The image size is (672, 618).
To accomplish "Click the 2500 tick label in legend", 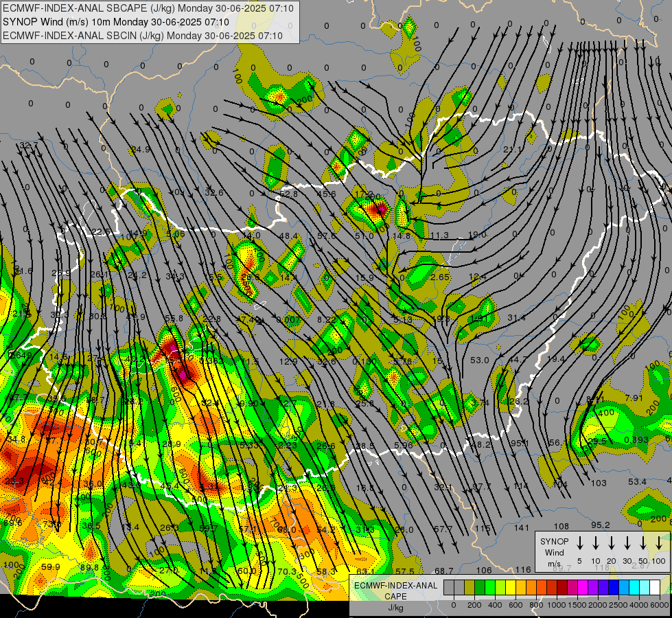I will coord(618,605).
